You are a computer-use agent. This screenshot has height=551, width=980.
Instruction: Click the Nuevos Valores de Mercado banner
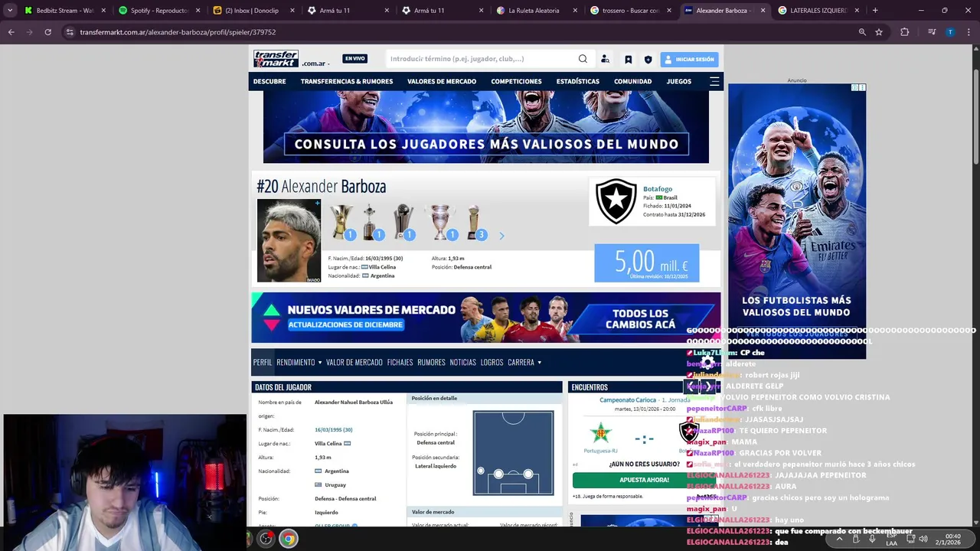point(486,318)
